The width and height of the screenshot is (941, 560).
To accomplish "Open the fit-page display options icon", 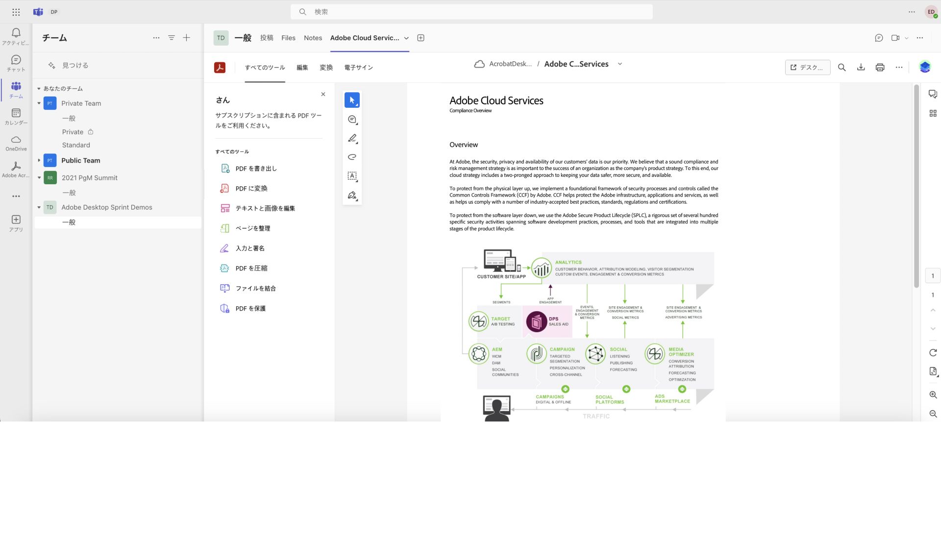I will tap(933, 371).
